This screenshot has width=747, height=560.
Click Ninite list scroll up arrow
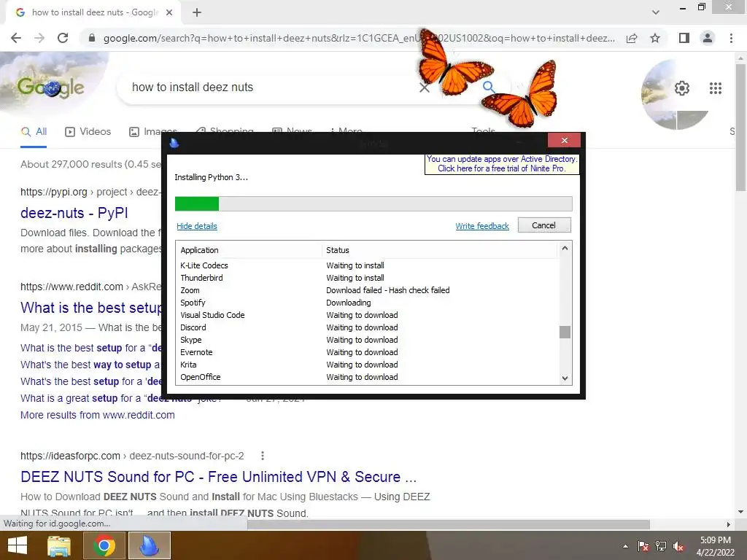[565, 248]
